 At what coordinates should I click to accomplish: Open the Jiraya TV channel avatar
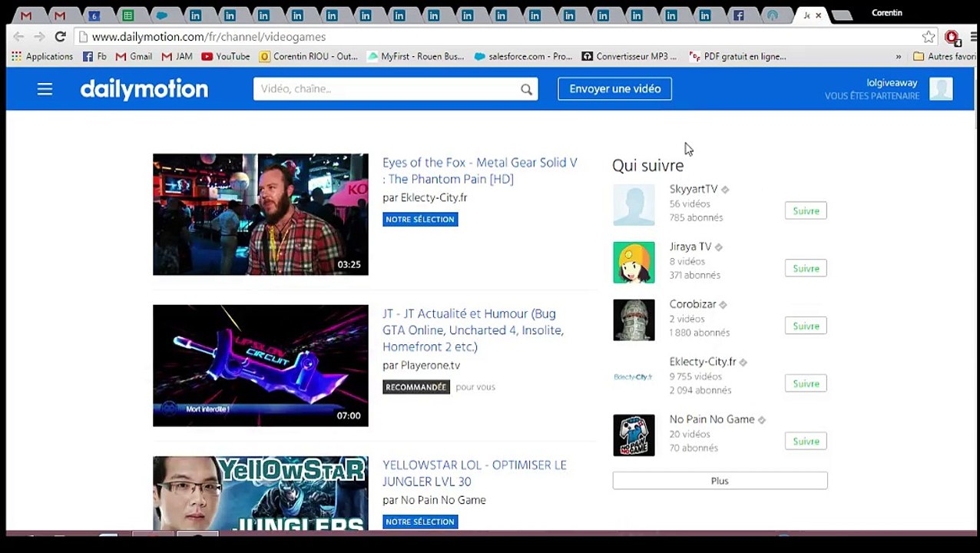(x=634, y=263)
